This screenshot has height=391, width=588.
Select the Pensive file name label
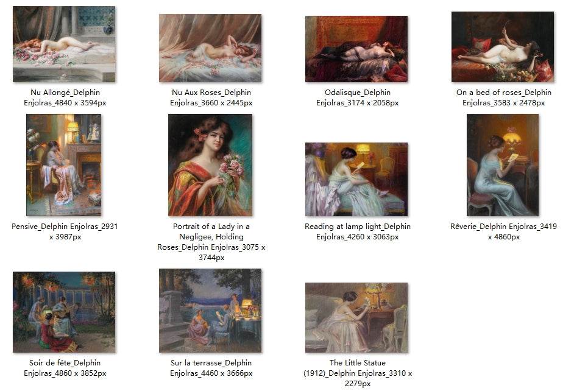(65, 231)
